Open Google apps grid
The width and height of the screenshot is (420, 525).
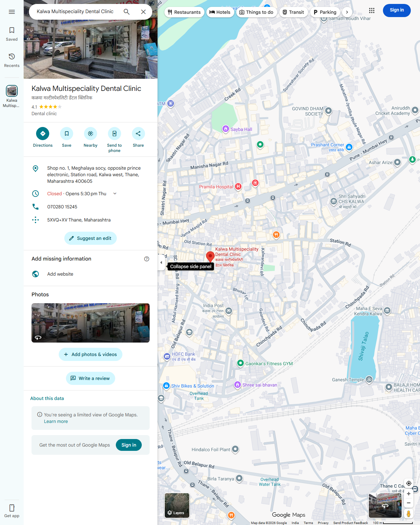372,10
